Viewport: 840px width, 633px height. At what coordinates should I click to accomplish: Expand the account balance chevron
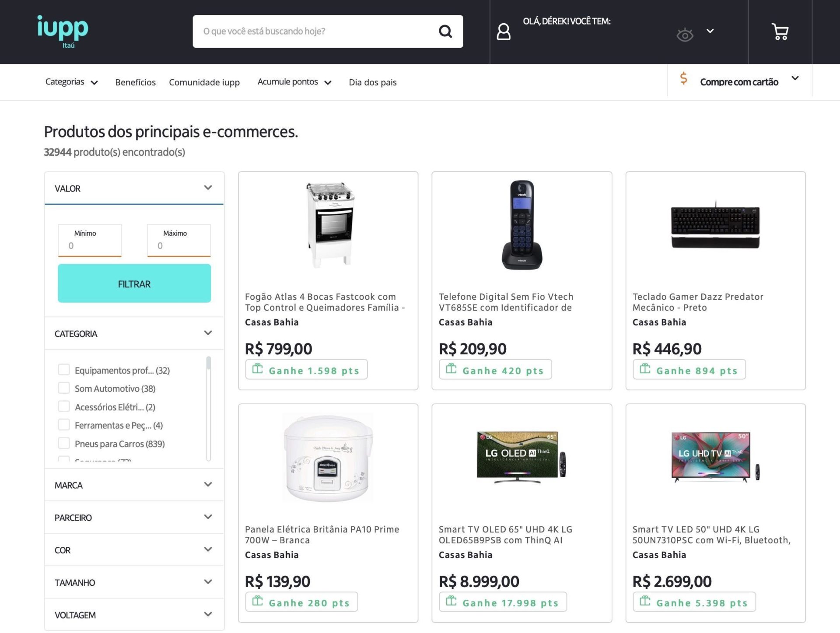coord(710,31)
